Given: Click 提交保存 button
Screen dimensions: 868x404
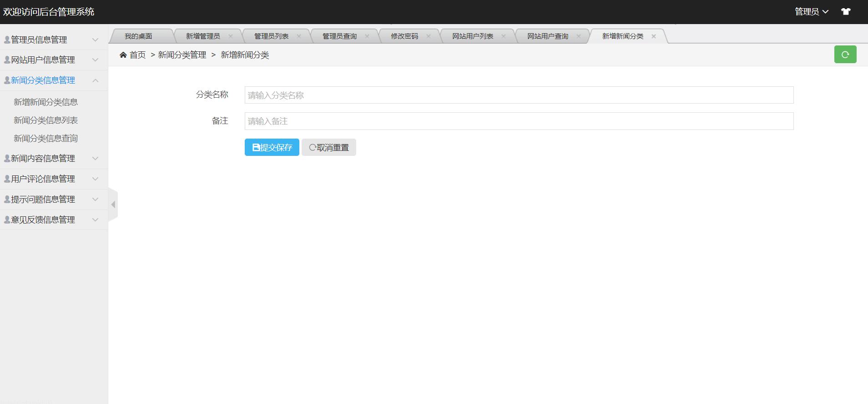Looking at the screenshot, I should point(272,147).
